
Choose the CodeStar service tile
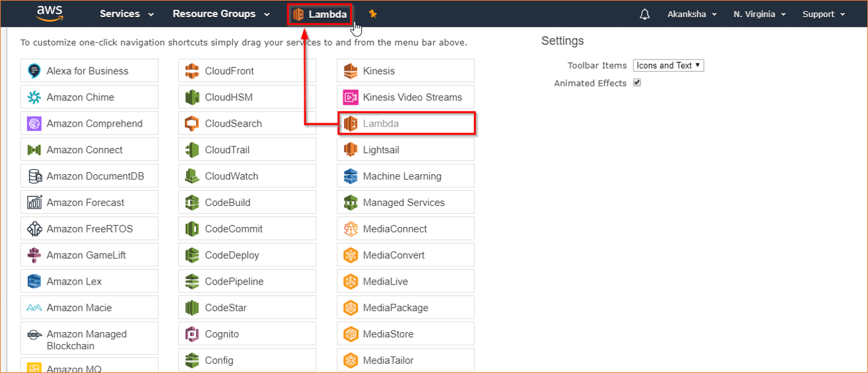(x=248, y=308)
